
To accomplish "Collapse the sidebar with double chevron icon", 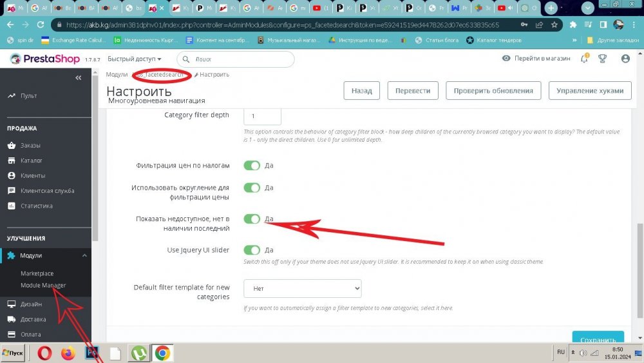I will click(x=79, y=78).
